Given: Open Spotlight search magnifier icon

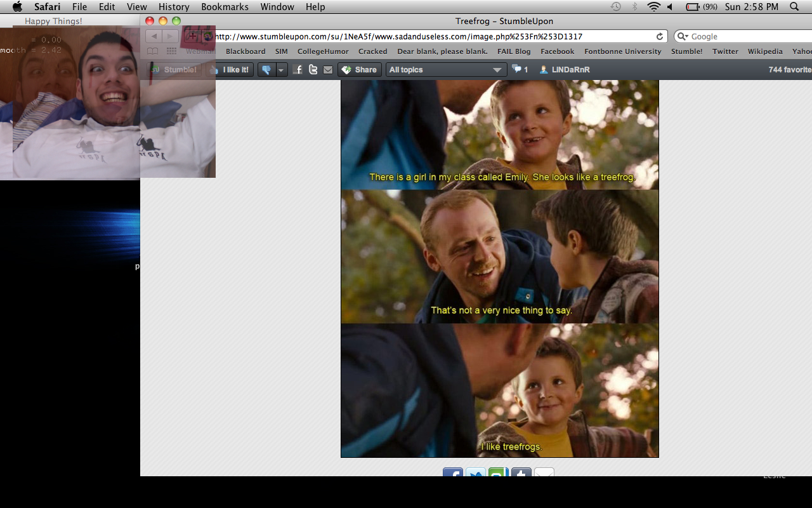Looking at the screenshot, I should pyautogui.click(x=794, y=7).
